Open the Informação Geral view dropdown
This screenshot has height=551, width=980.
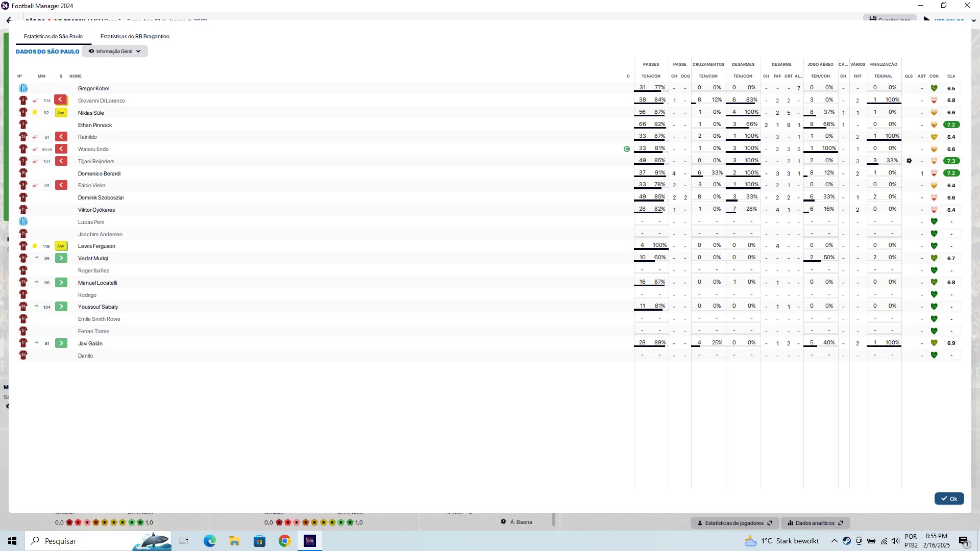[115, 51]
